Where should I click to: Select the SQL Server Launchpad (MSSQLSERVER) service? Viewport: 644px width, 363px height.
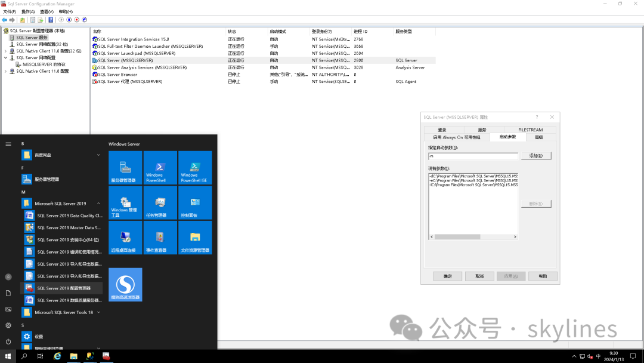coord(263,53)
